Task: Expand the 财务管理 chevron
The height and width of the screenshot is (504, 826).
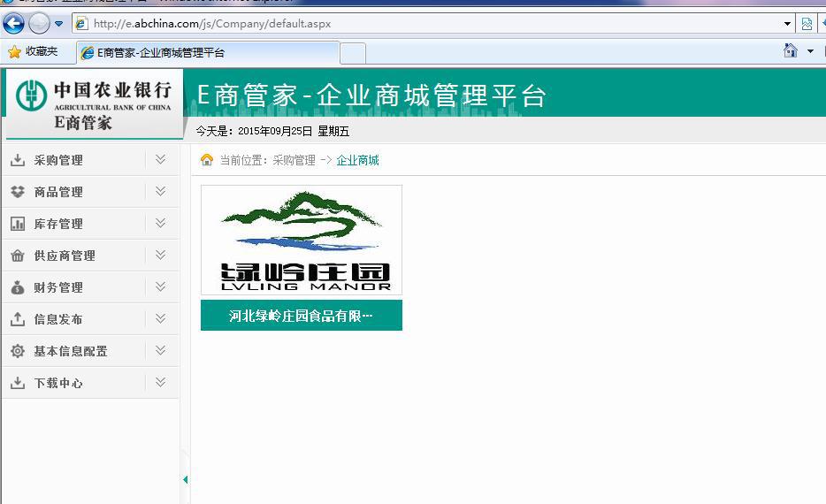Action: coord(161,287)
